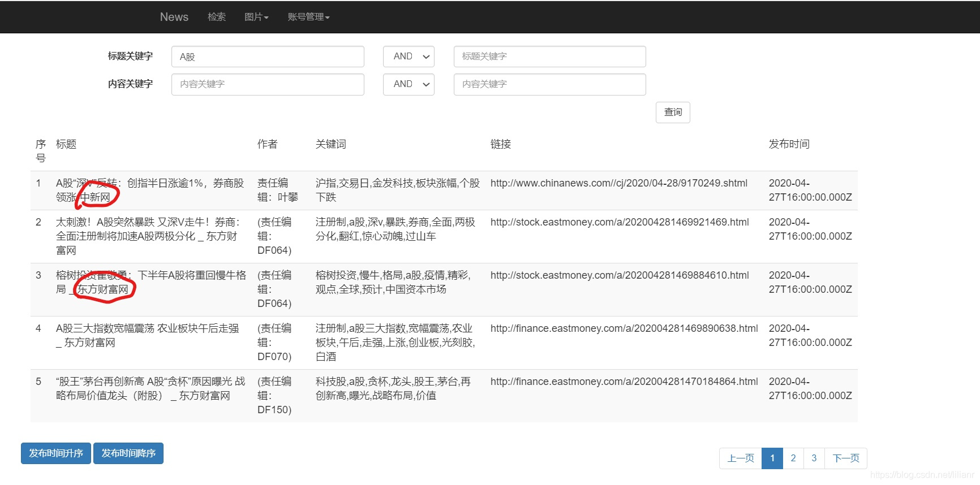Click author cell containing DF070
Viewport: 980px width, 485px height.
coord(274,343)
